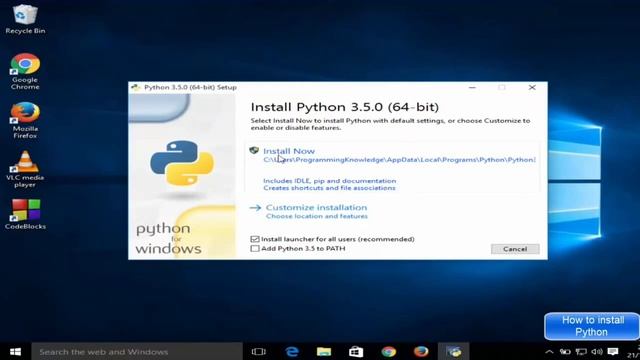
Task: Toggle Install launcher for all users checkbox
Action: click(255, 239)
